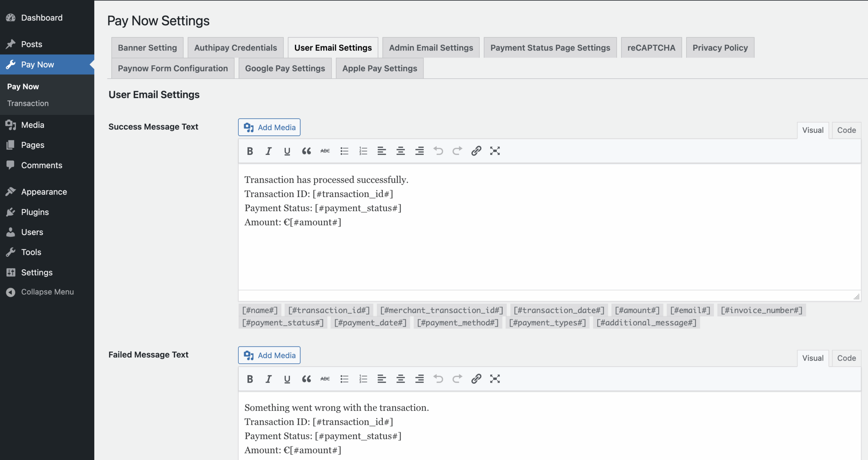Apply Blockquote in Failed Message editor

[x=306, y=379]
